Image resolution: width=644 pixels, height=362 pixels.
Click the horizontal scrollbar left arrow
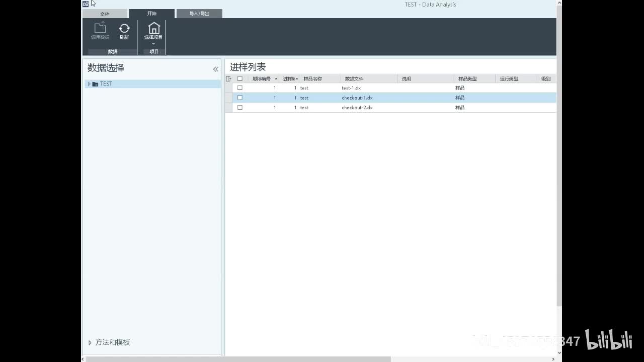[x=84, y=359]
